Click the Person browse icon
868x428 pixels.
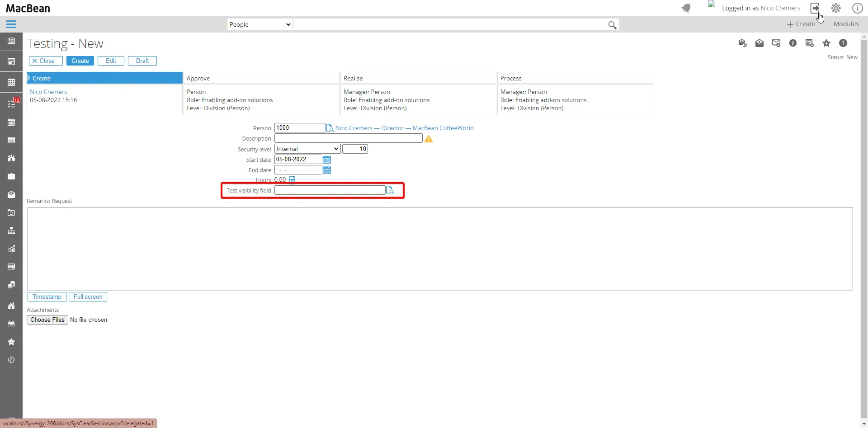pos(330,128)
